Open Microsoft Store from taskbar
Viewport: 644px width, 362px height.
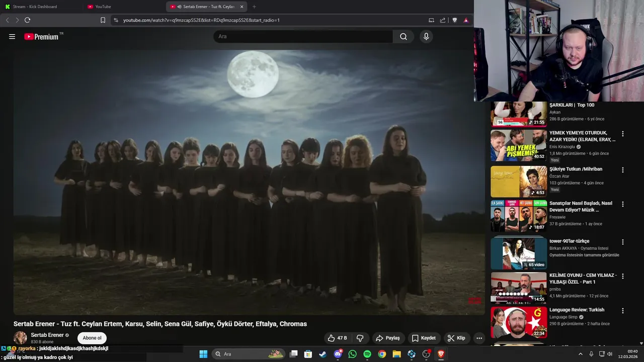click(308, 354)
